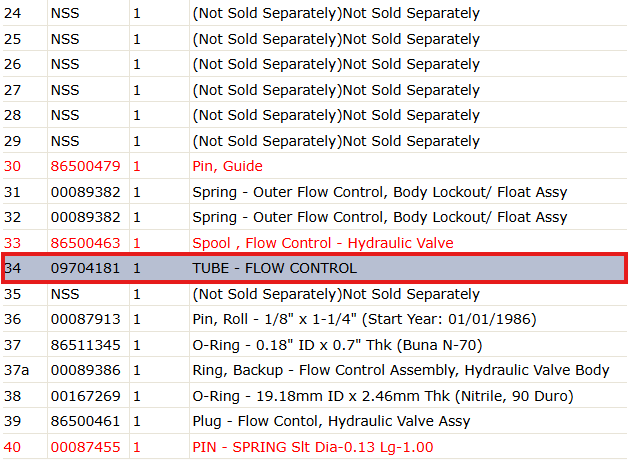
Task: Select the Pin, Roll 1/8" x 1-1/4" row
Action: (314, 319)
